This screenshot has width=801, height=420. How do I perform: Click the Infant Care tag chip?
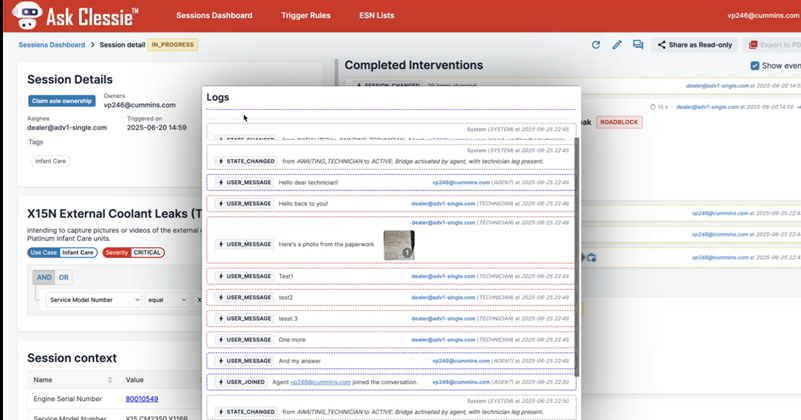(x=51, y=161)
